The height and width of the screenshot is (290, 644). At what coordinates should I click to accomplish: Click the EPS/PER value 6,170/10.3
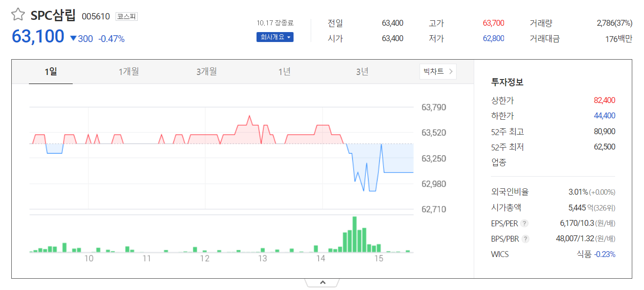coord(576,223)
